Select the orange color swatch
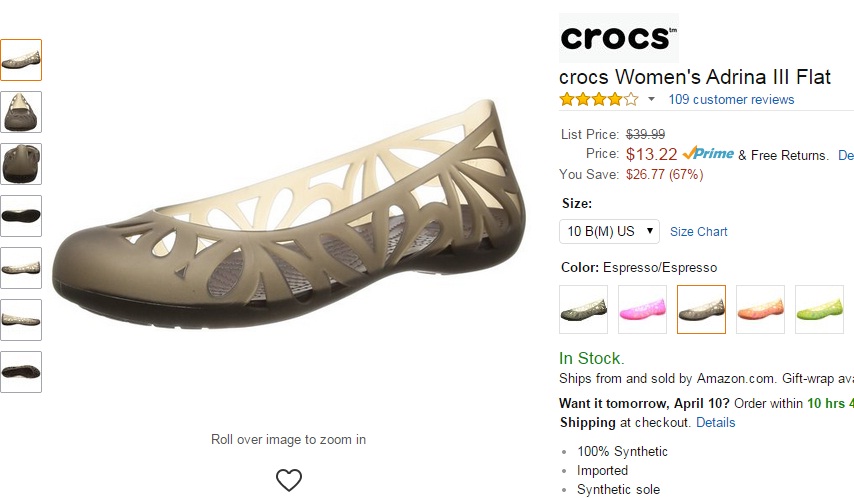The width and height of the screenshot is (854, 498). (x=760, y=310)
